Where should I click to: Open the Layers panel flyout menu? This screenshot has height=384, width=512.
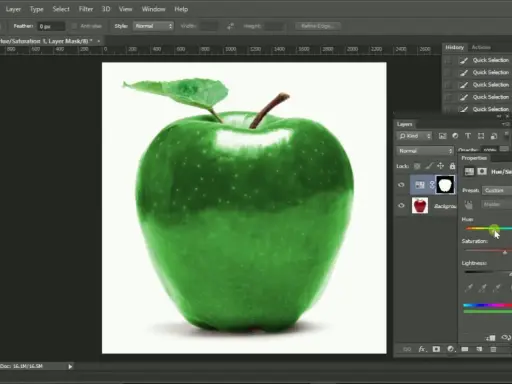pos(506,124)
